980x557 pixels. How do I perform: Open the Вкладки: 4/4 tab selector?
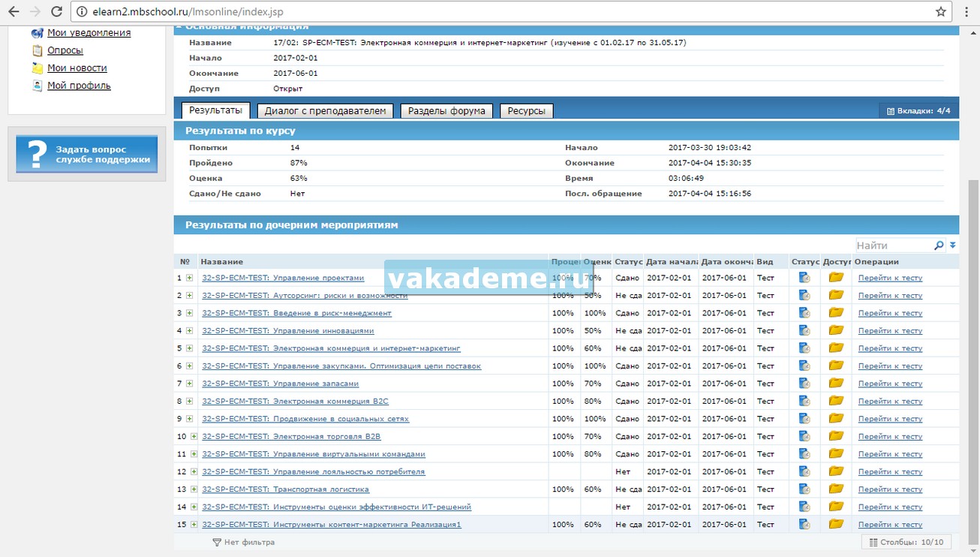point(918,111)
